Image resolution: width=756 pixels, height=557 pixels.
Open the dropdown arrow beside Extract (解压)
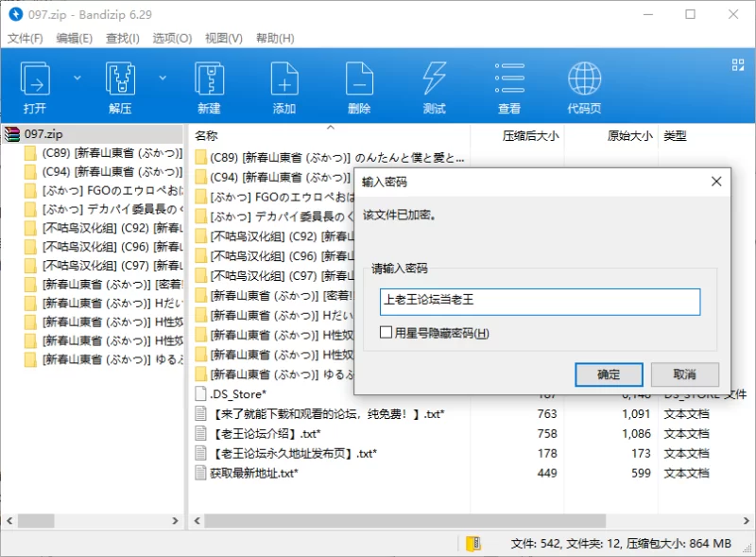pyautogui.click(x=162, y=78)
